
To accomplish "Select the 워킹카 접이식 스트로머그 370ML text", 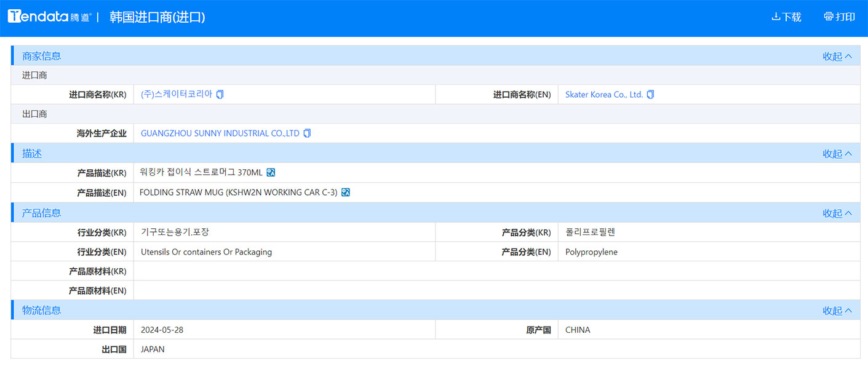I will coord(202,173).
